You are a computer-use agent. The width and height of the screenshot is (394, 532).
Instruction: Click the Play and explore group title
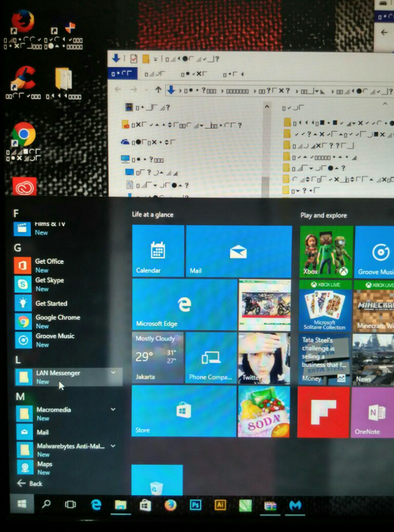(323, 216)
